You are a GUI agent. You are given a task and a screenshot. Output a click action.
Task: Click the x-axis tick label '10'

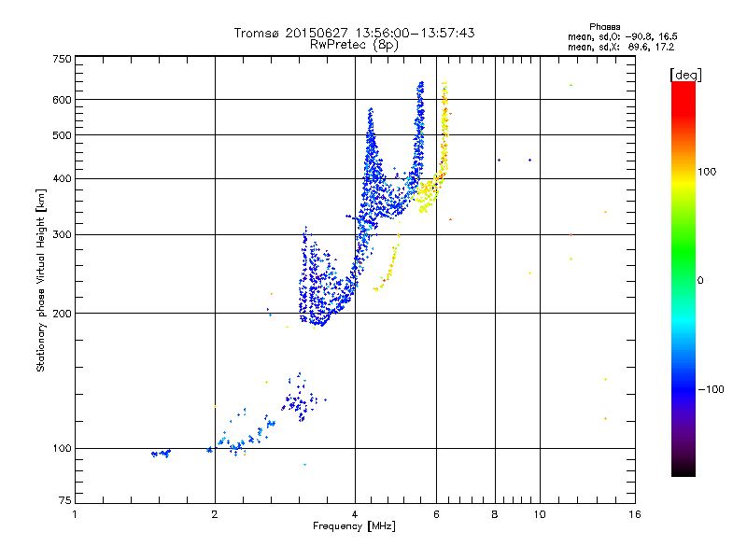pos(540,514)
